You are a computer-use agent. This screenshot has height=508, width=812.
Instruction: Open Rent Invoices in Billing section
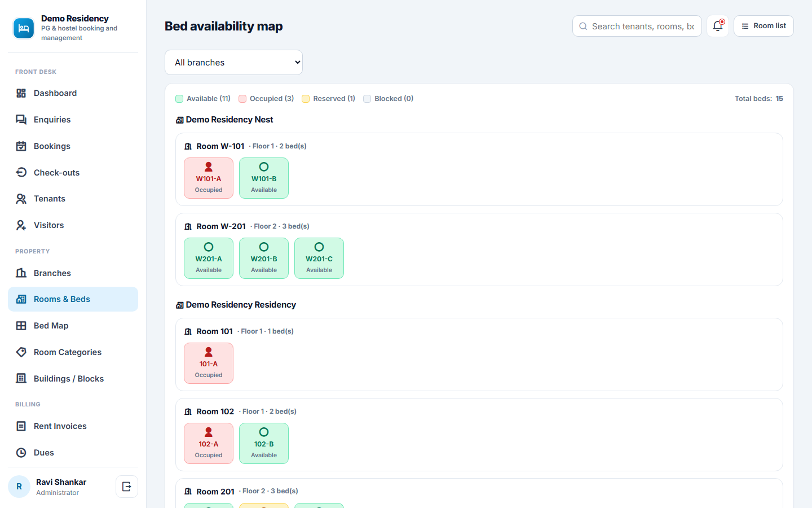[x=73, y=426]
